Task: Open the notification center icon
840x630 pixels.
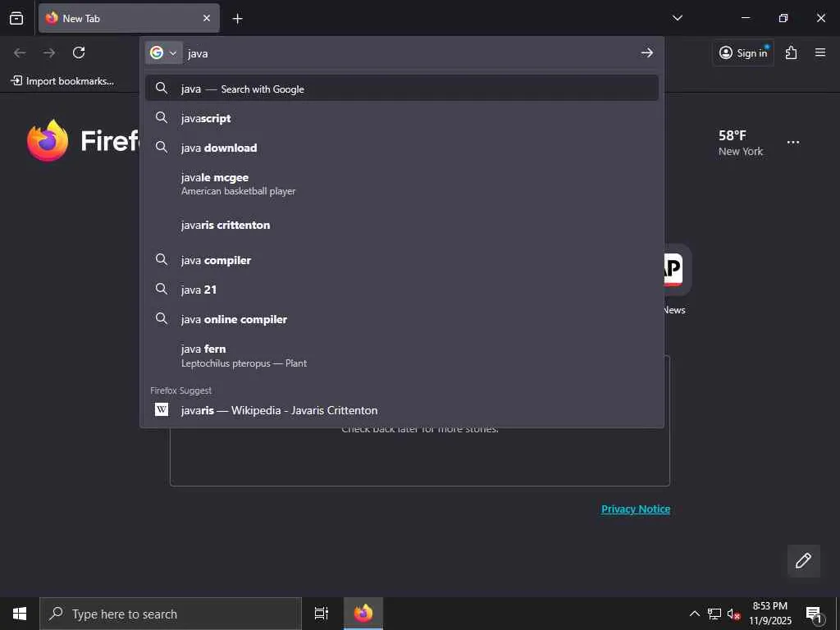Action: click(815, 614)
